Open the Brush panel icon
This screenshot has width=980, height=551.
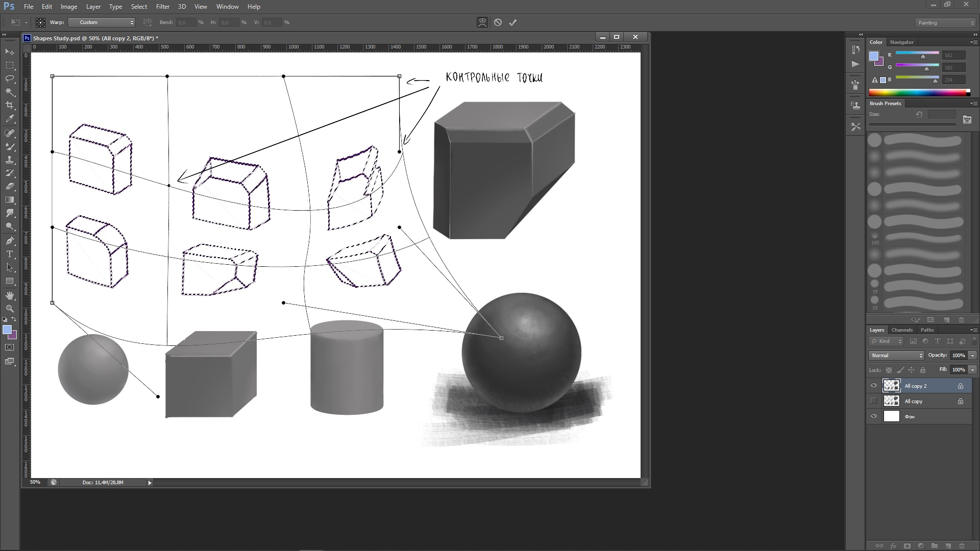(856, 85)
